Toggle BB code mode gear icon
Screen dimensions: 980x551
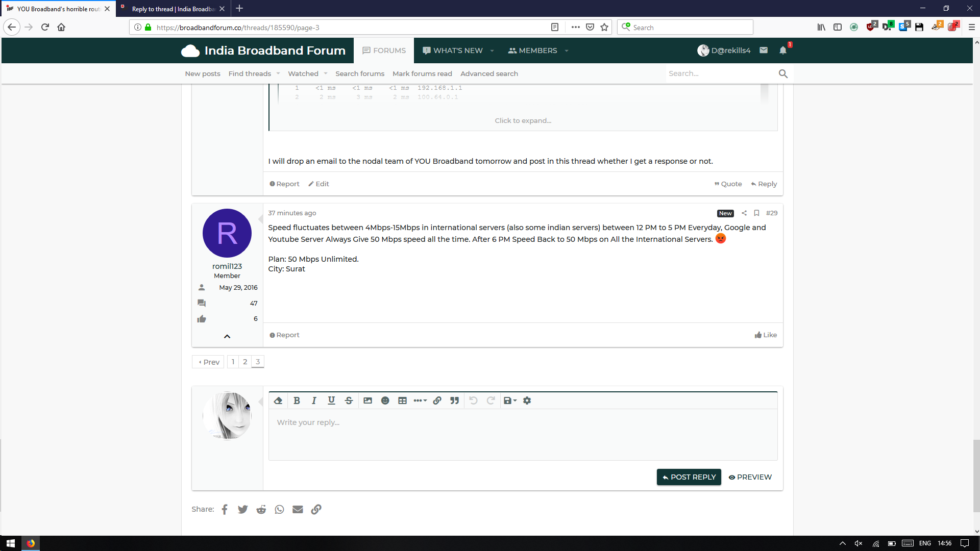pyautogui.click(x=527, y=401)
